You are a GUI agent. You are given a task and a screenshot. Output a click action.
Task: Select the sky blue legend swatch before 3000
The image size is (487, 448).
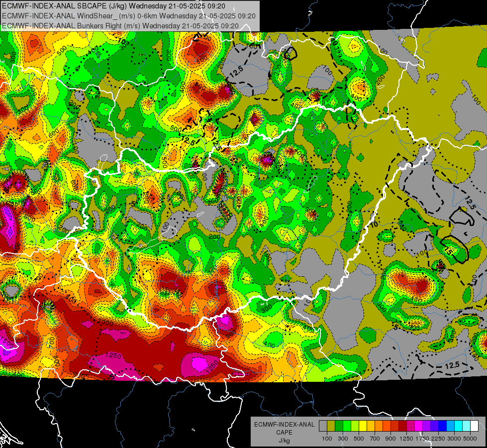point(450,426)
